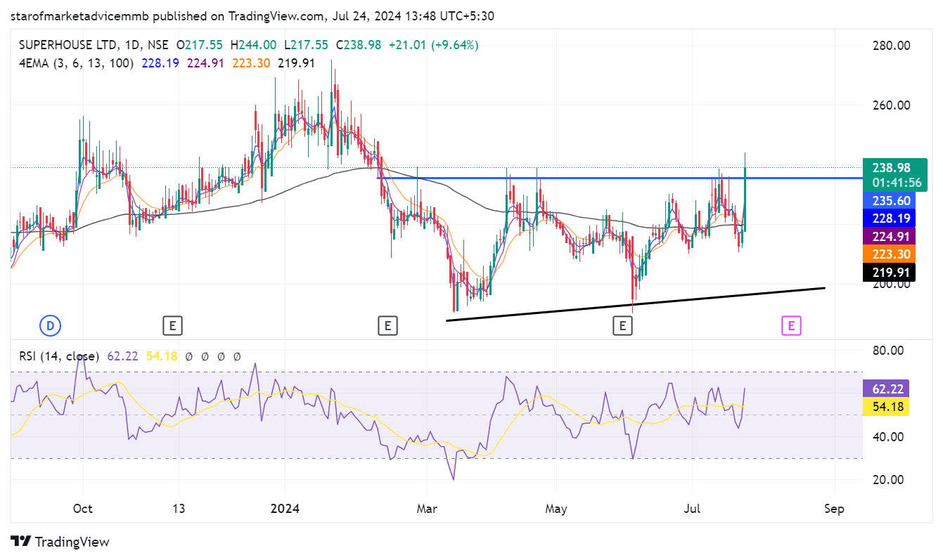943x560 pixels.
Task: Click the purple 62.22 RSI tag on the axis
Action: [x=886, y=389]
